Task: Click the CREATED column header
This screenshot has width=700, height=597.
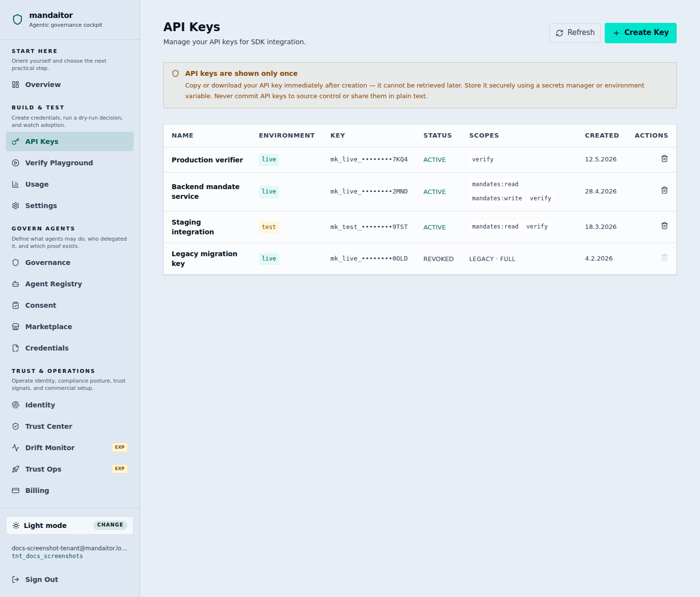Action: (602, 136)
